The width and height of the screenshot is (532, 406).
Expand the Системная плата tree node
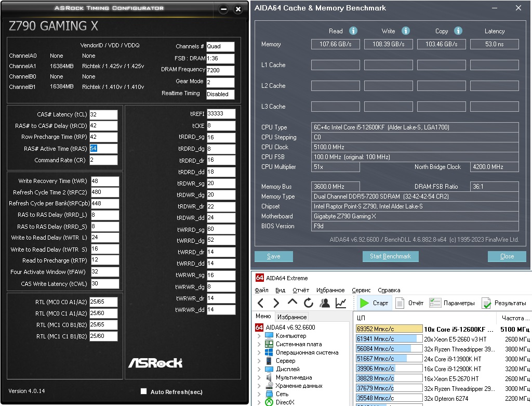(x=259, y=344)
